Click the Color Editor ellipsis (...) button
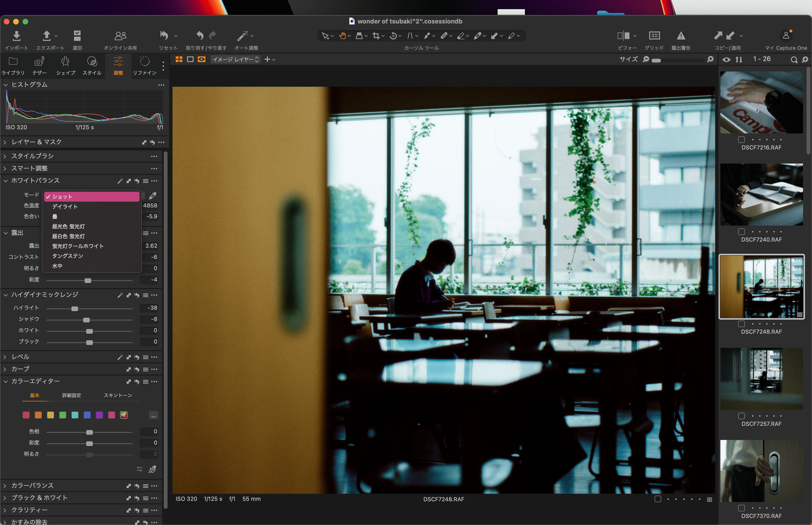Image resolution: width=812 pixels, height=525 pixels. point(153,415)
